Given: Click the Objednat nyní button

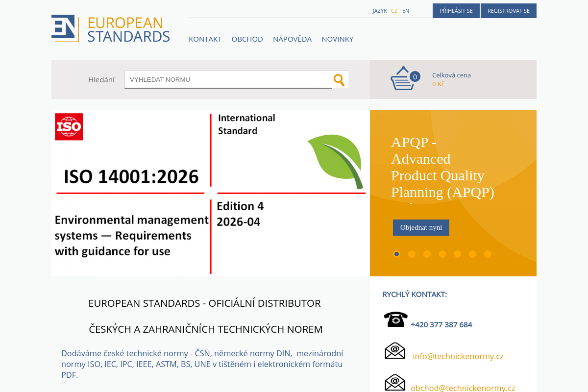Looking at the screenshot, I should click(x=421, y=227).
